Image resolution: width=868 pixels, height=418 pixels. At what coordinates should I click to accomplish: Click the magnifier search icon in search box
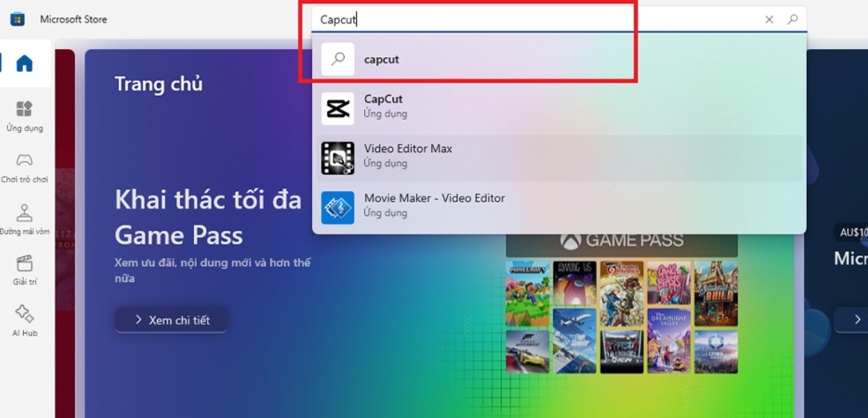pos(793,19)
